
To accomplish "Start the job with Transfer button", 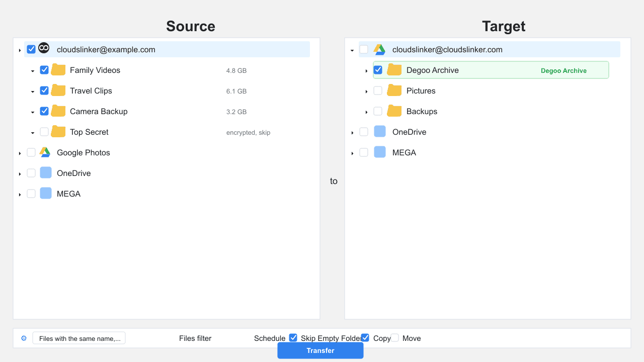I will click(x=320, y=350).
